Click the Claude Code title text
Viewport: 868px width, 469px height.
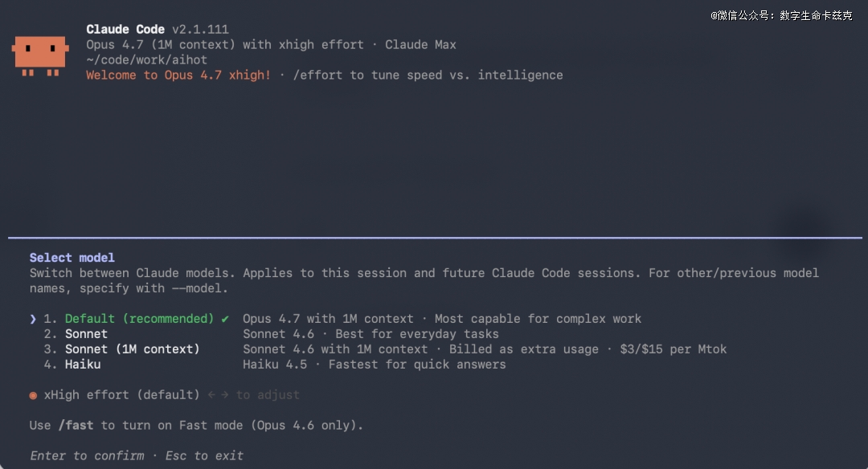[x=125, y=30]
